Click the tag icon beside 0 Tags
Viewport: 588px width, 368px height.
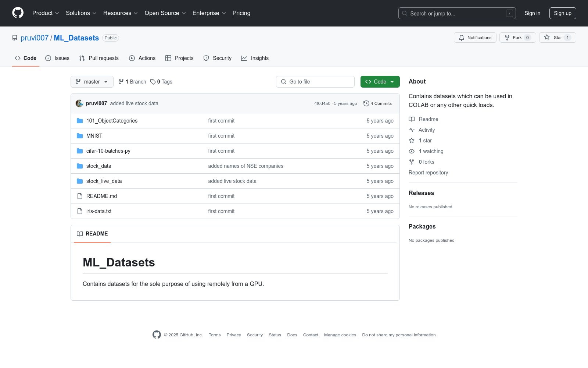pyautogui.click(x=153, y=82)
